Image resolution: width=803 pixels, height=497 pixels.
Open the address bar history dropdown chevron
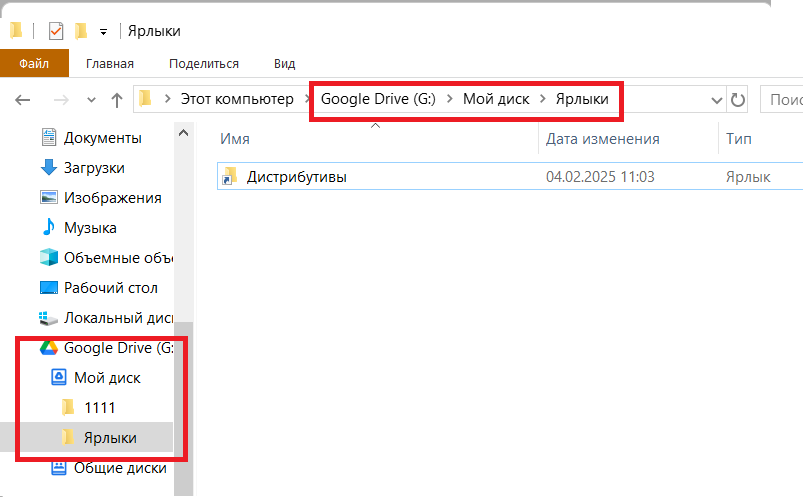pos(716,100)
